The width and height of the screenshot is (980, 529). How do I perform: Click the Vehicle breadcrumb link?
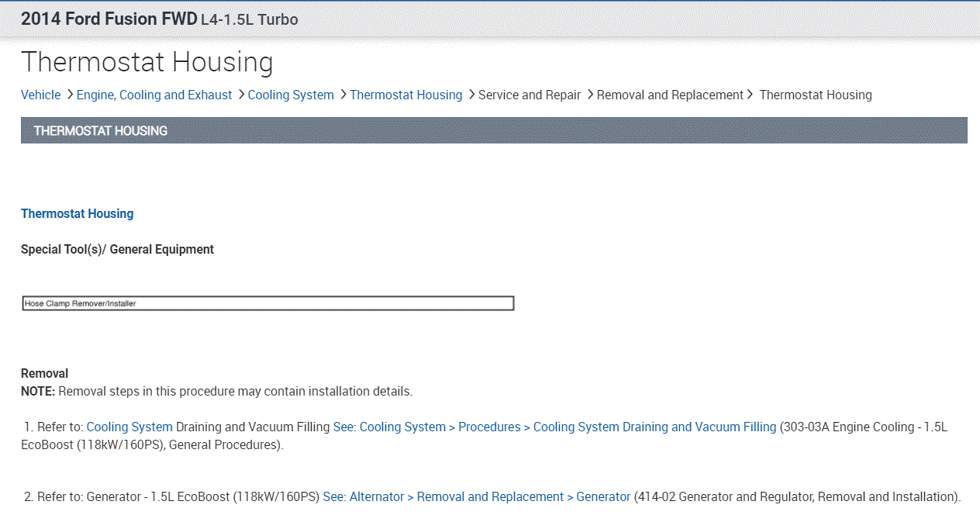40,95
